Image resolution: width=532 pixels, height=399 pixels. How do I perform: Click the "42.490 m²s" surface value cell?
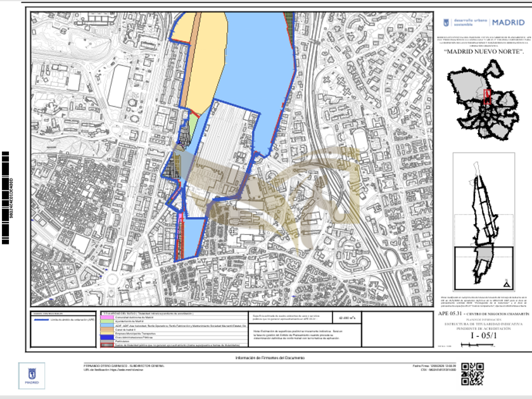pyautogui.click(x=347, y=318)
